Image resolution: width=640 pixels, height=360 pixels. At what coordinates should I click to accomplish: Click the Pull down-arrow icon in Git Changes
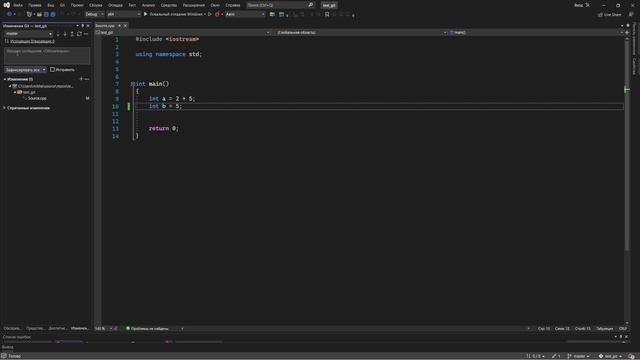tap(65, 34)
